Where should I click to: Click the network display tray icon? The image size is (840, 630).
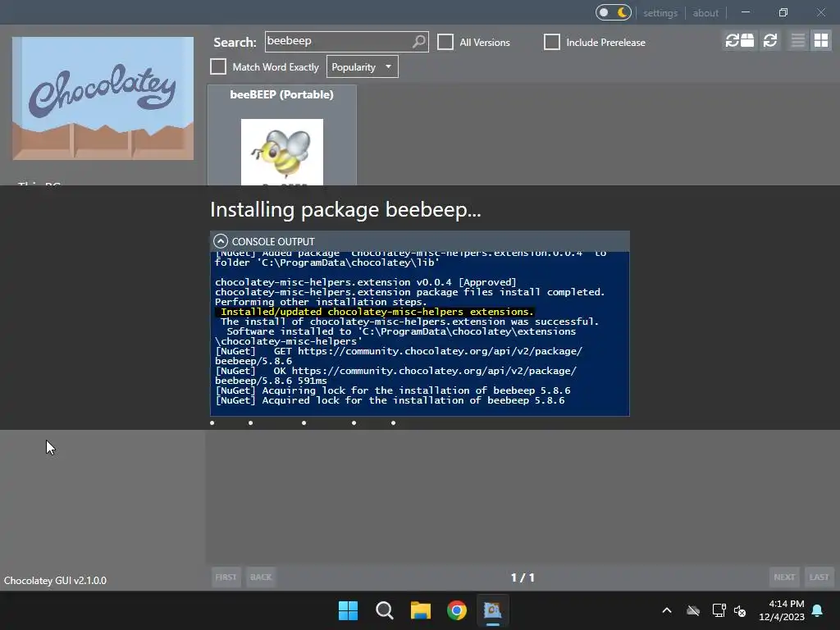pos(719,610)
